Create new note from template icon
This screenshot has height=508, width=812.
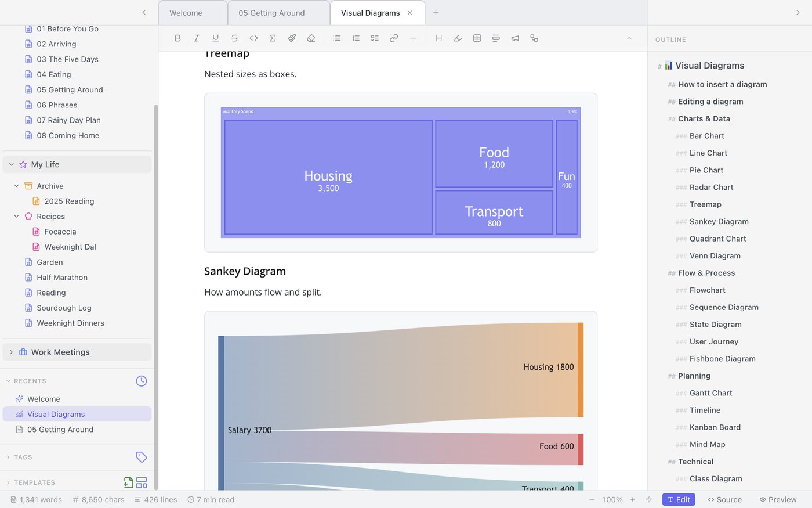coord(129,482)
